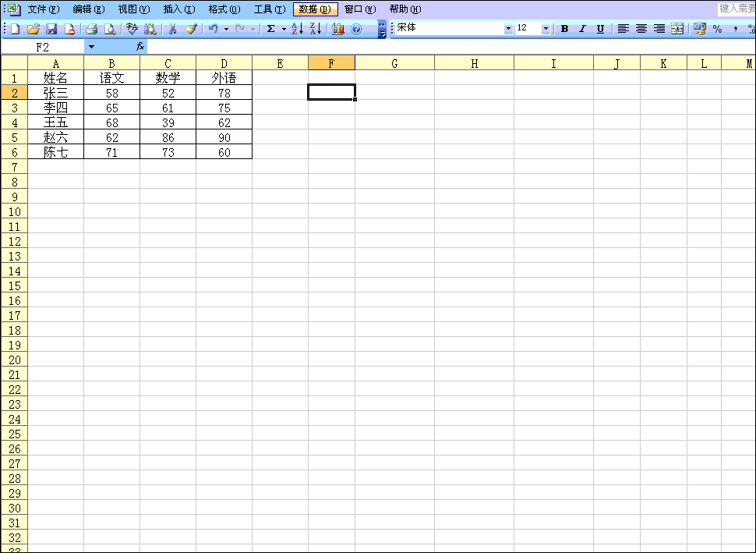Viewport: 756px width, 553px height.
Task: Click the Insert Function fx button
Action: click(140, 47)
